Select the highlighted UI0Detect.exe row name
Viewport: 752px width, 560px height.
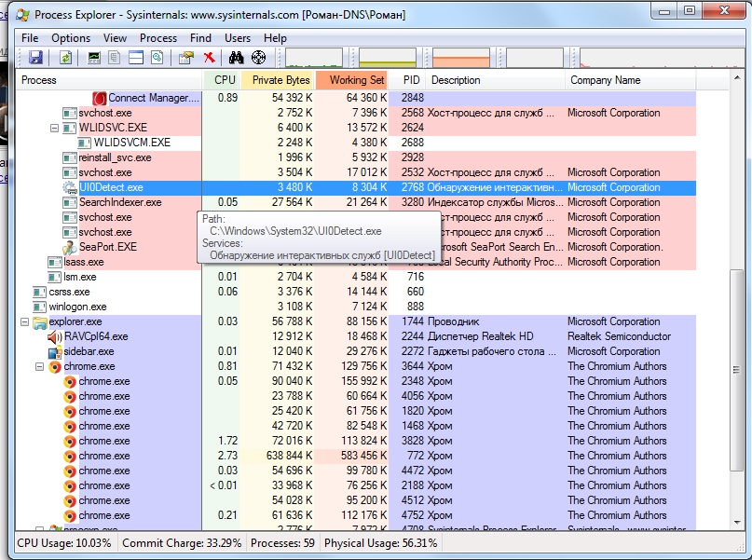click(x=111, y=187)
